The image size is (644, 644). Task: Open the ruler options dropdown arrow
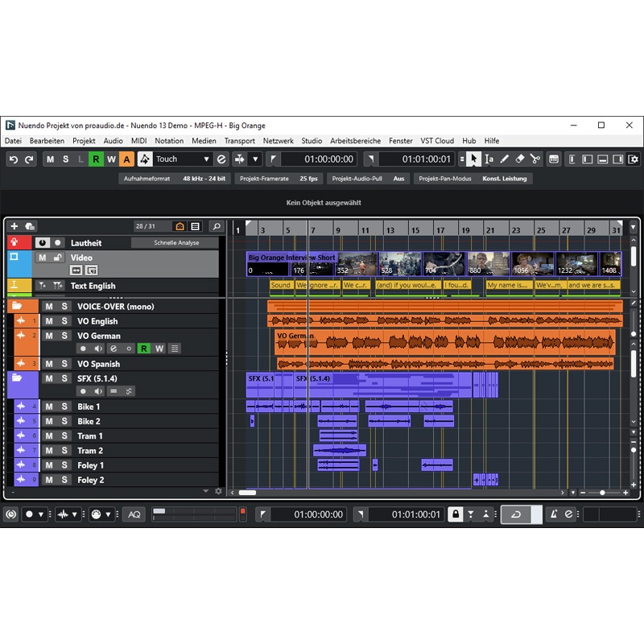(x=634, y=227)
